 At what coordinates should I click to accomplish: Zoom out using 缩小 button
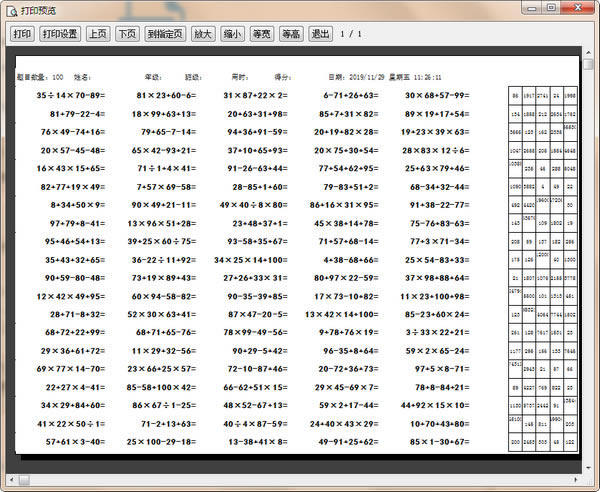232,33
